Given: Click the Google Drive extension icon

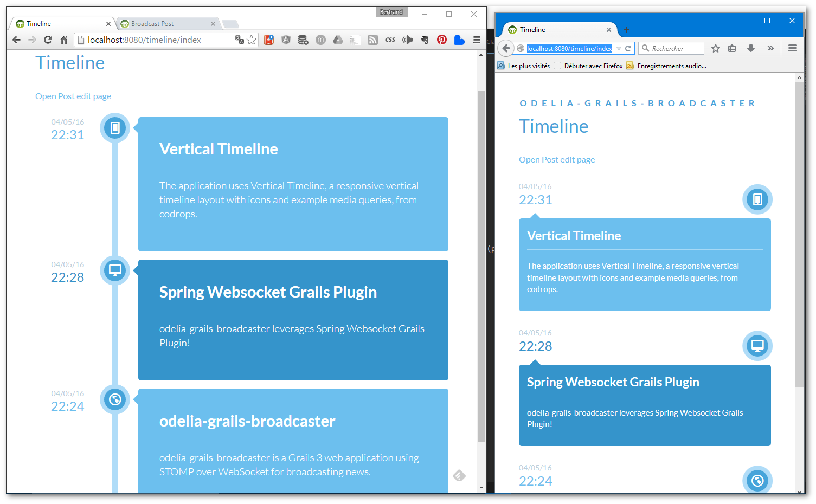Looking at the screenshot, I should click(338, 40).
